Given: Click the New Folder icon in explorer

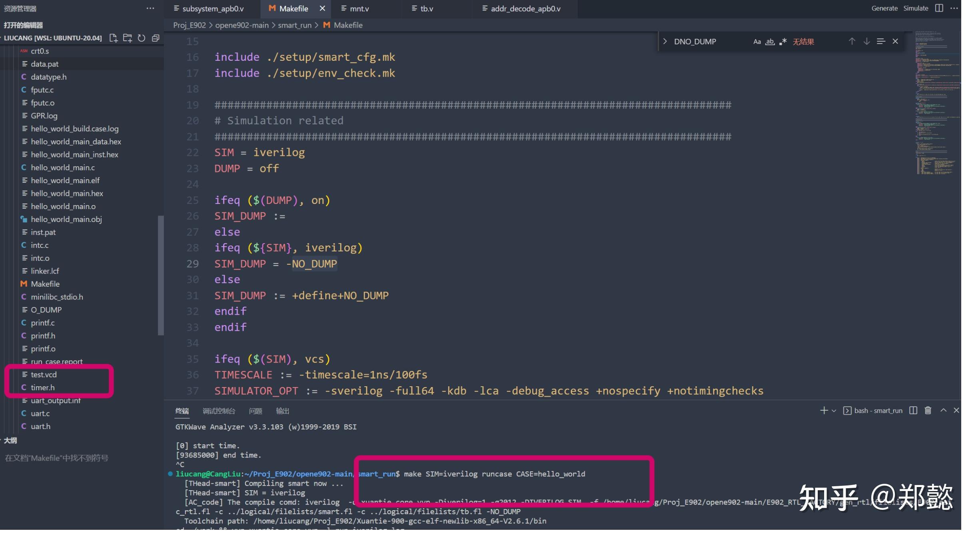Looking at the screenshot, I should (127, 38).
